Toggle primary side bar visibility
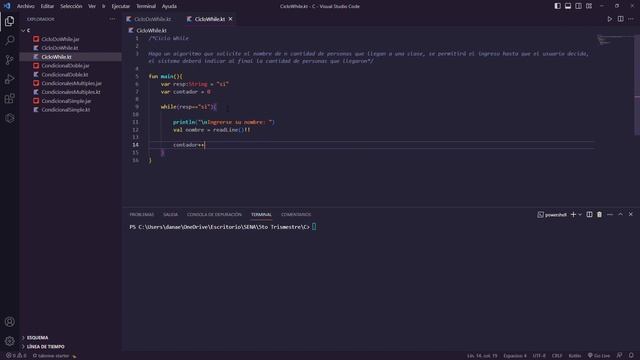Image resolution: width=640 pixels, height=360 pixels. click(x=557, y=6)
